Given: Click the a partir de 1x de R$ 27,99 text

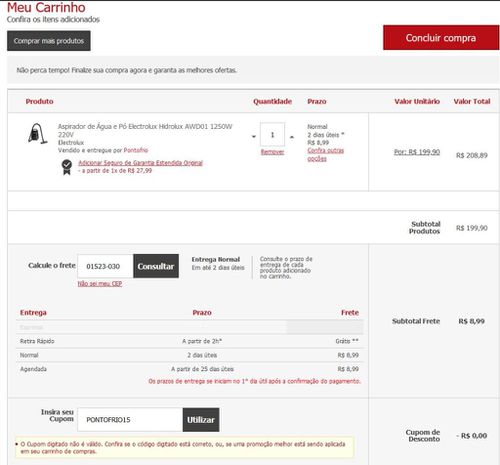Looking at the screenshot, I should [115, 171].
